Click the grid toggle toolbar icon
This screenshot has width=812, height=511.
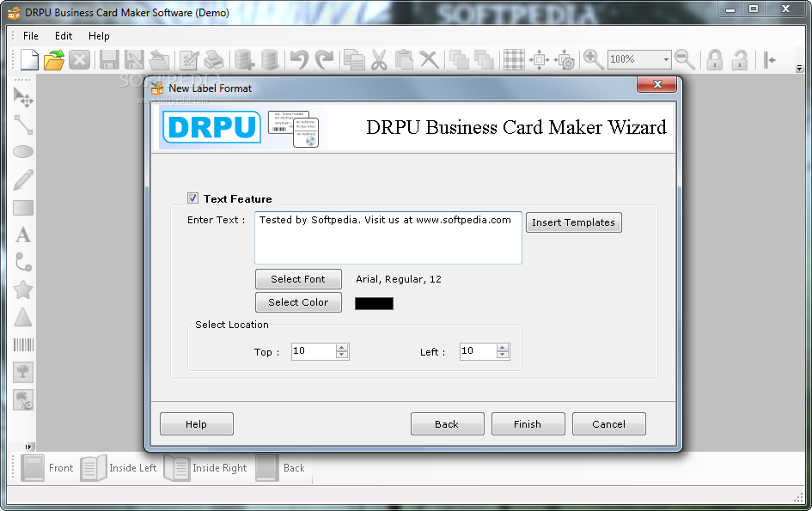pyautogui.click(x=514, y=59)
